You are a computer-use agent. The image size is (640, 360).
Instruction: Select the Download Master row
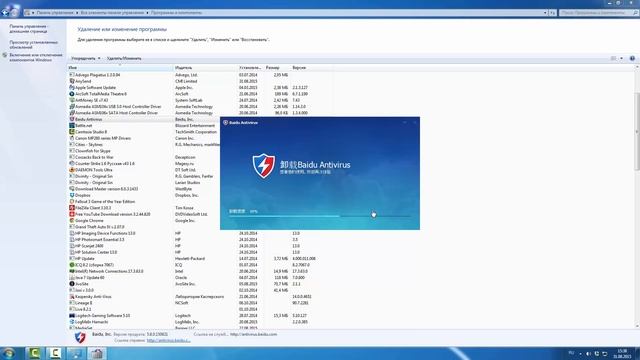pos(144,189)
